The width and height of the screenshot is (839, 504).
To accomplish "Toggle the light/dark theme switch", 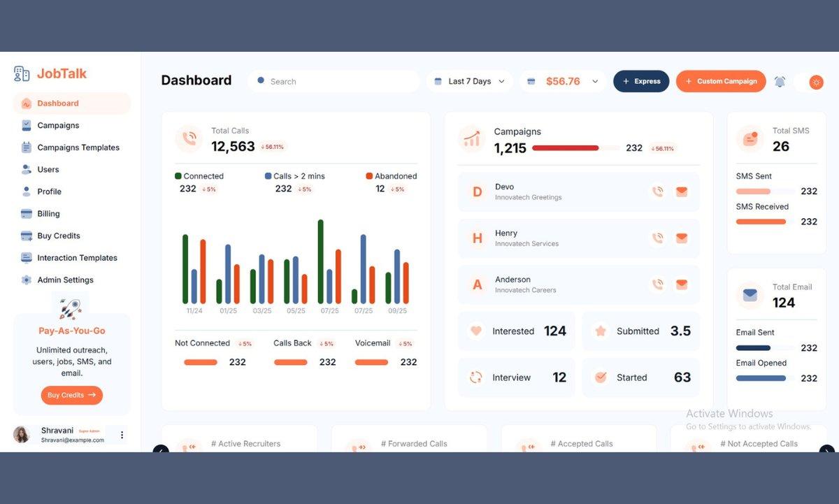I will [x=810, y=82].
